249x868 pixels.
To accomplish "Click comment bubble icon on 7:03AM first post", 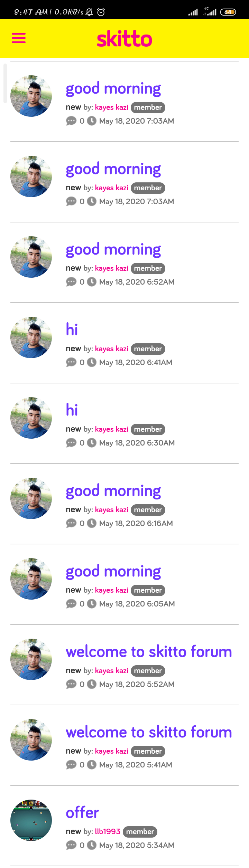I will point(71,121).
